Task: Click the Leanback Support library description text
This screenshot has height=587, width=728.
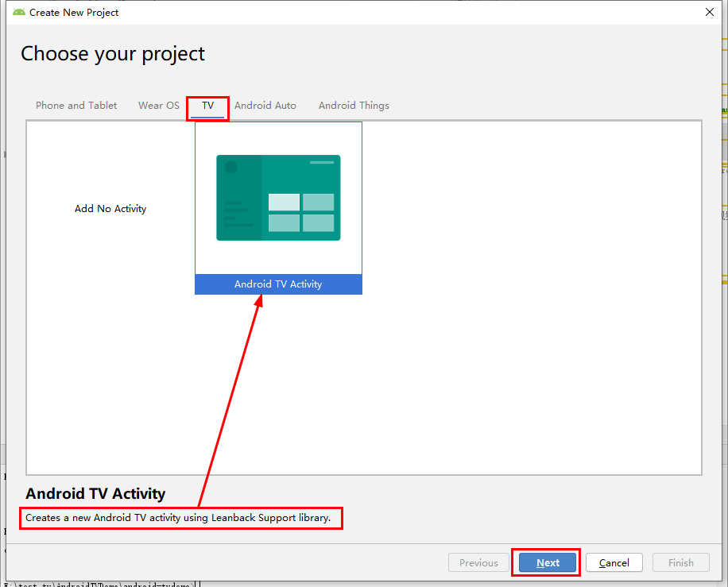Action: [178, 518]
